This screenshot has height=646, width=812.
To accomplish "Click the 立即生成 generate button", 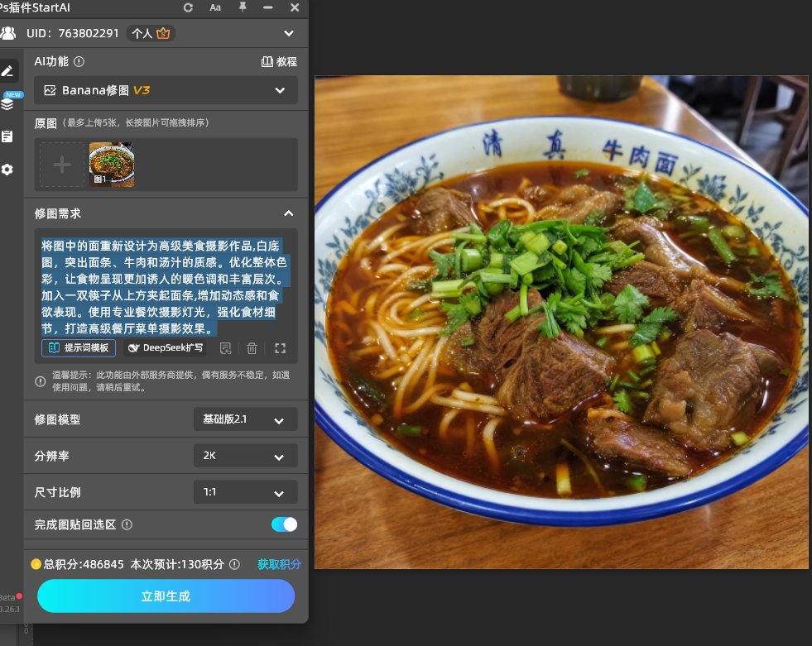I will [x=166, y=596].
